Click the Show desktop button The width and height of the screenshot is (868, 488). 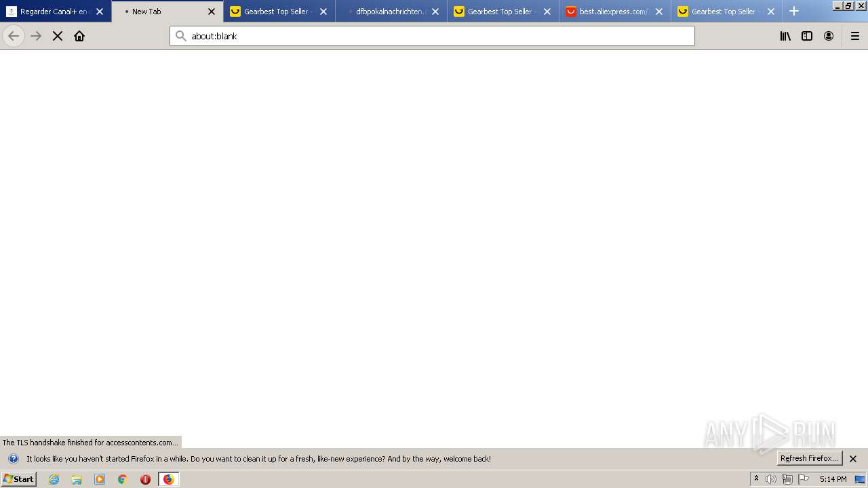(x=861, y=479)
